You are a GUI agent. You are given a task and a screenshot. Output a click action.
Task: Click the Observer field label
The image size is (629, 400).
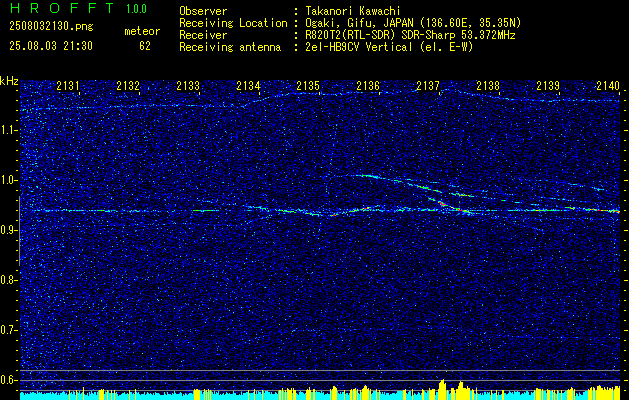click(203, 11)
